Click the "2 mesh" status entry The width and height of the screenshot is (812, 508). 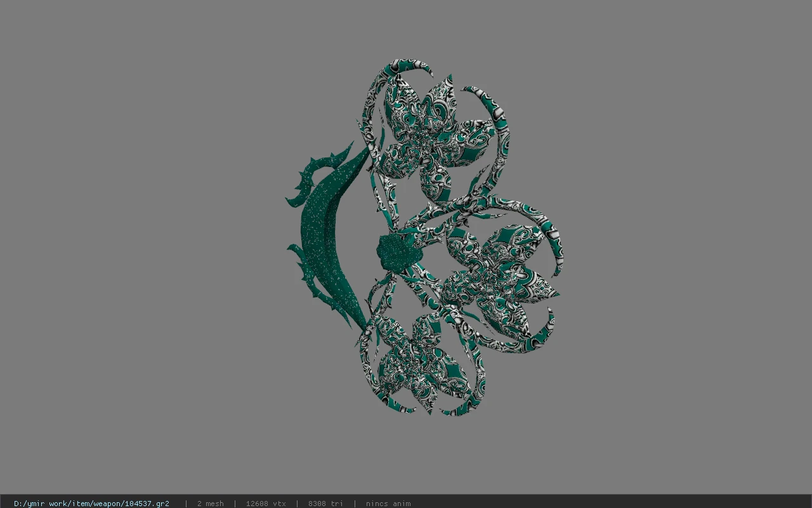[211, 504]
